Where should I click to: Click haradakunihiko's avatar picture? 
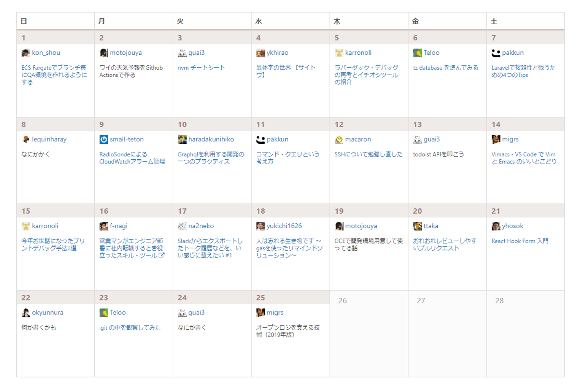click(x=182, y=140)
